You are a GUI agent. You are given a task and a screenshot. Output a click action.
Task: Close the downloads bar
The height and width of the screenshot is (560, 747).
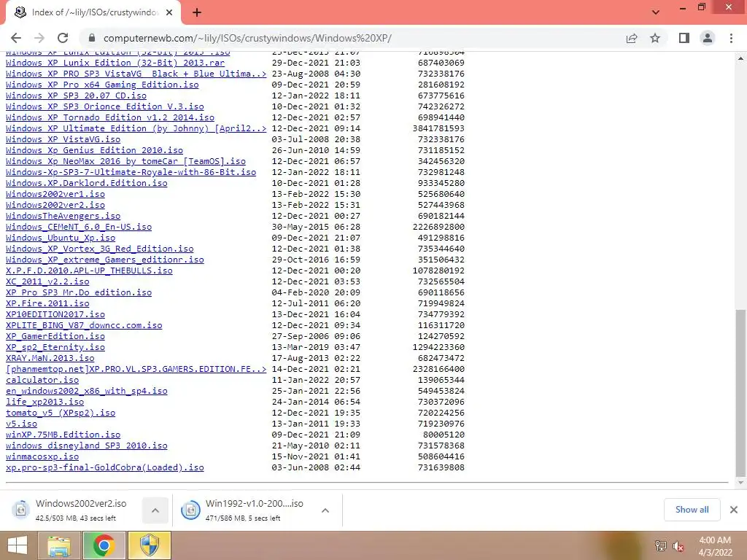click(734, 510)
